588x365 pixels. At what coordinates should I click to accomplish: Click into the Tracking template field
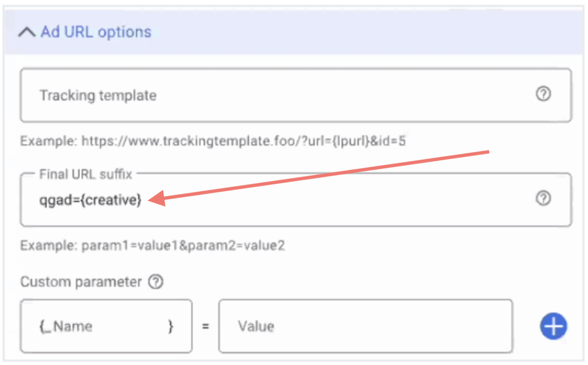(x=296, y=95)
